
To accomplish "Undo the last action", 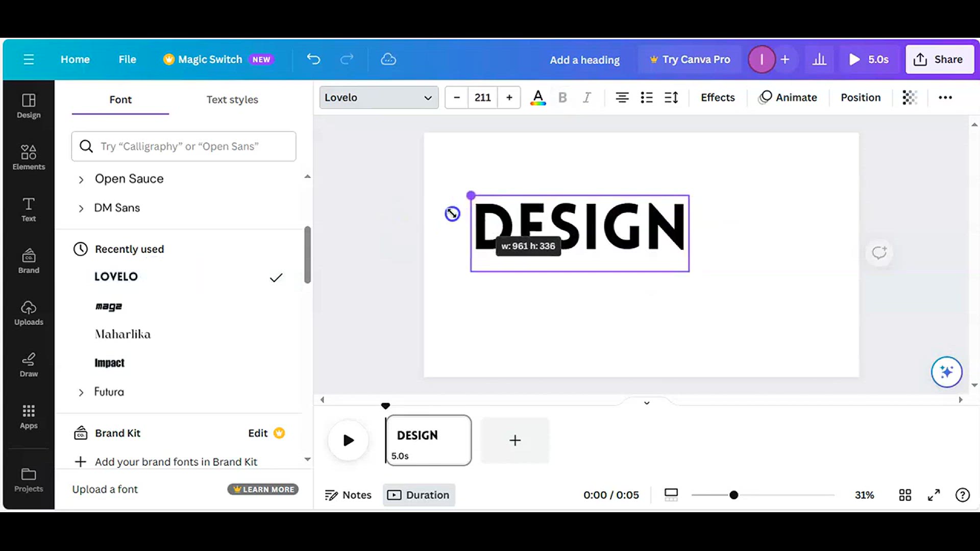I will [313, 59].
